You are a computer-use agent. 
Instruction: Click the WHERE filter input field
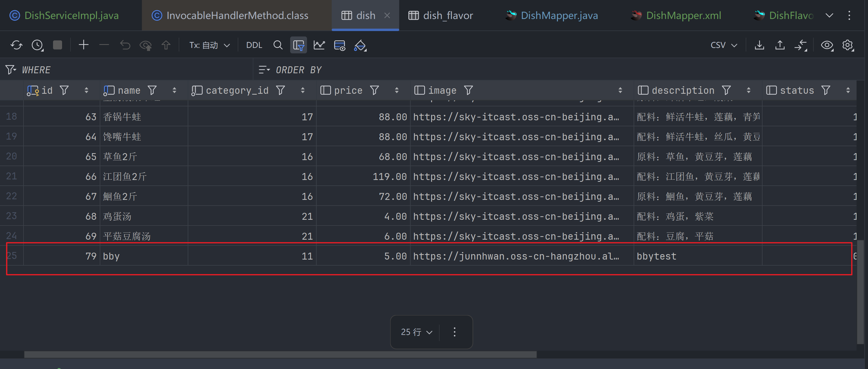click(135, 70)
